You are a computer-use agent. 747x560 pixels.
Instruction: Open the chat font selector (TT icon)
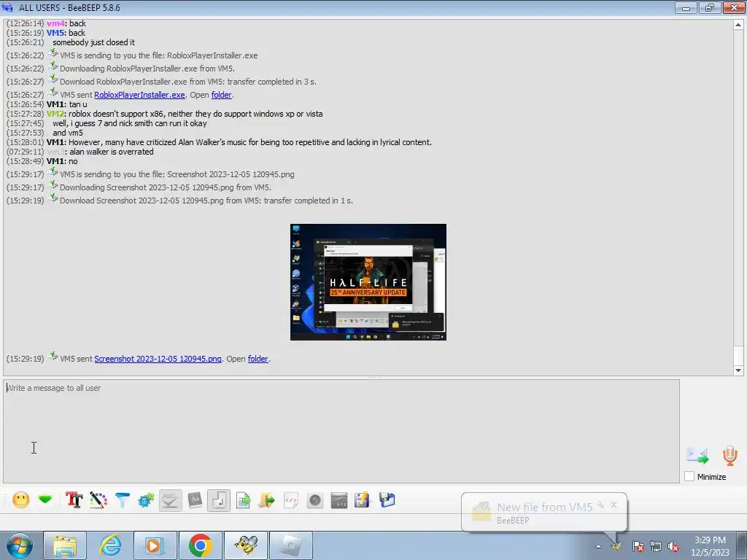tap(74, 500)
